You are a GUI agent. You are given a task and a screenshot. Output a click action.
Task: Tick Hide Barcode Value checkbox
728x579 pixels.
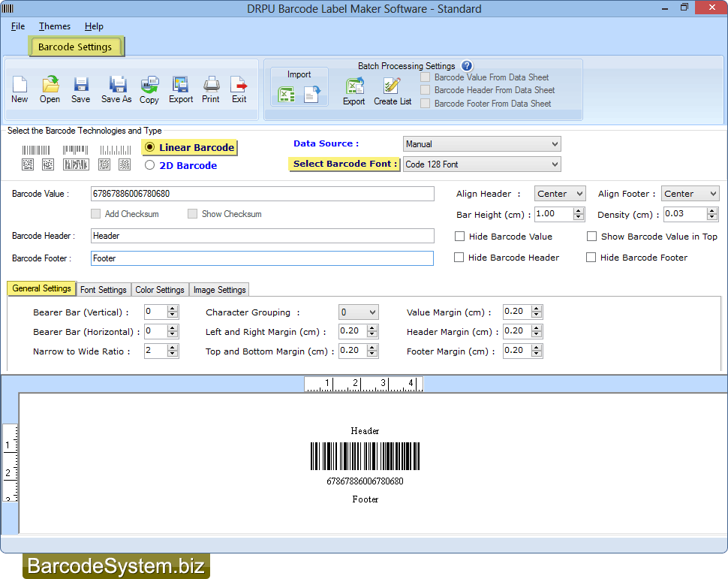coord(459,237)
